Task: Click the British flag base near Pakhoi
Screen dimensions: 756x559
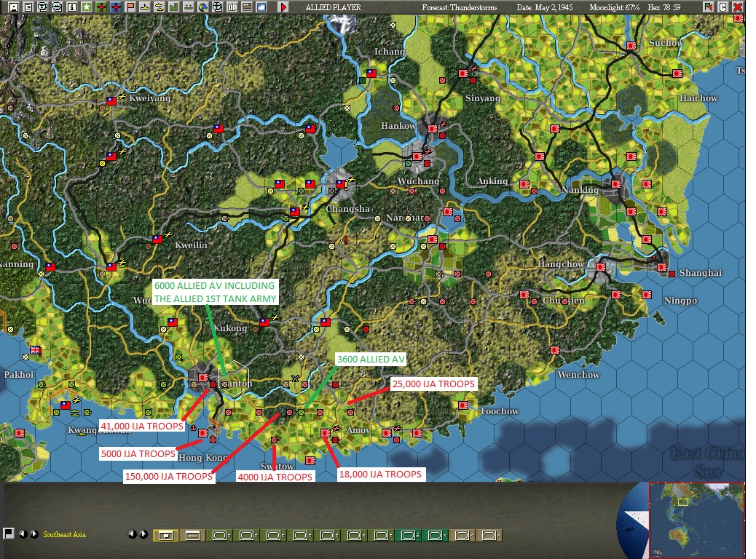Action: point(35,350)
